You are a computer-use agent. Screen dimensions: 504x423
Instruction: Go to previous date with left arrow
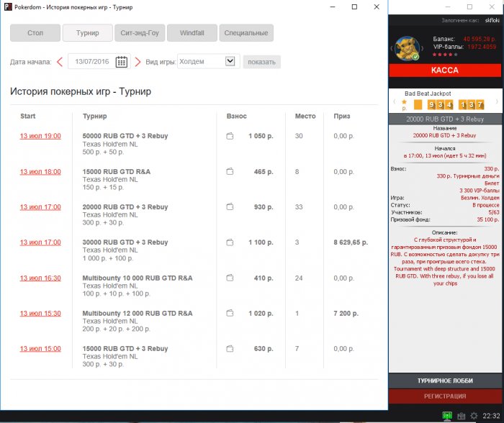coord(60,62)
